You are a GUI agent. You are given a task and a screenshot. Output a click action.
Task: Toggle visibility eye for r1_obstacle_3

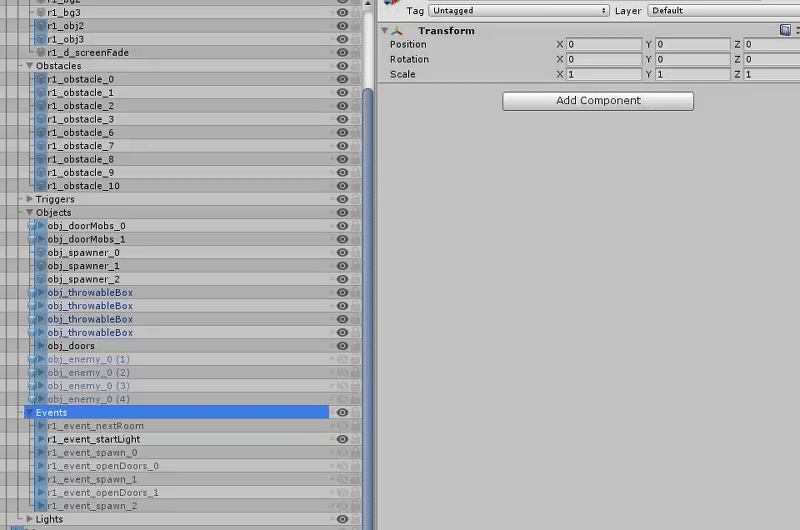[x=342, y=119]
